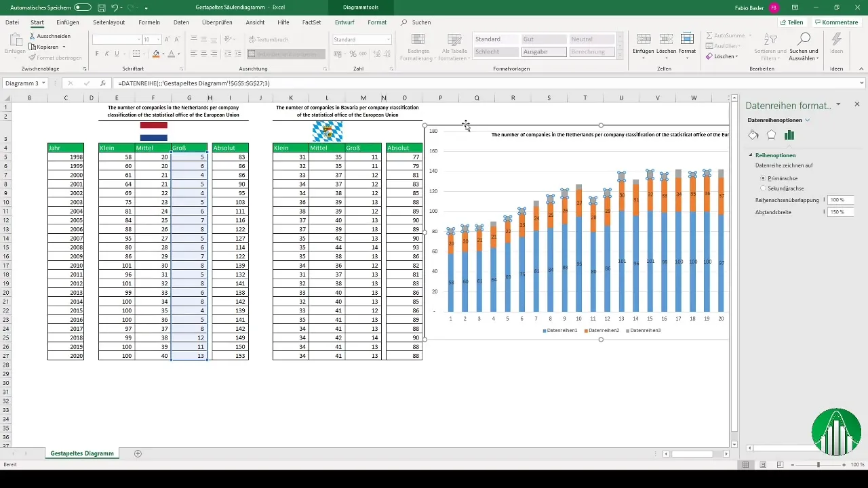The width and height of the screenshot is (868, 488).
Task: Expand the Zwischenablage dialog launcher
Action: (x=85, y=69)
